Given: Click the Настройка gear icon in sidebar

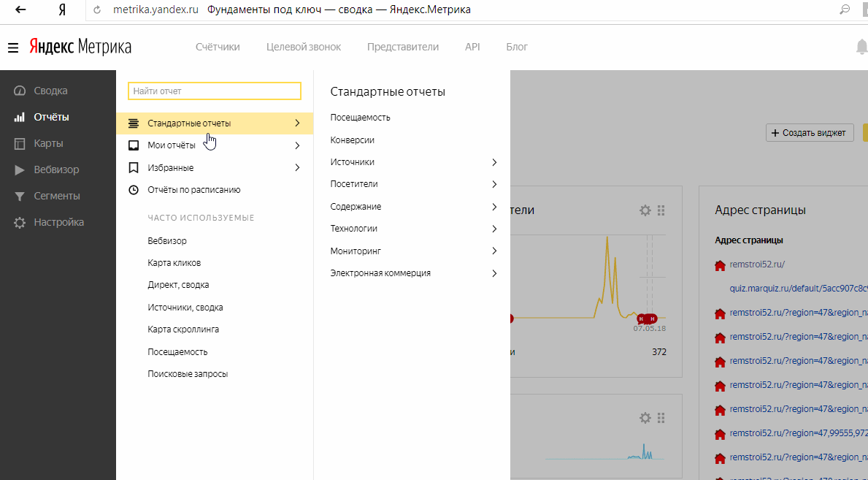Looking at the screenshot, I should coord(20,223).
